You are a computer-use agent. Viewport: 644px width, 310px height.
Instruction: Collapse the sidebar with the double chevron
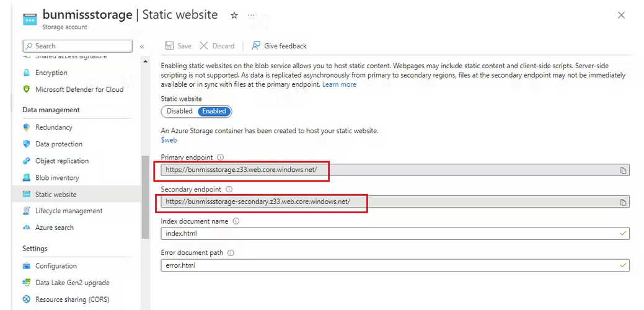142,46
